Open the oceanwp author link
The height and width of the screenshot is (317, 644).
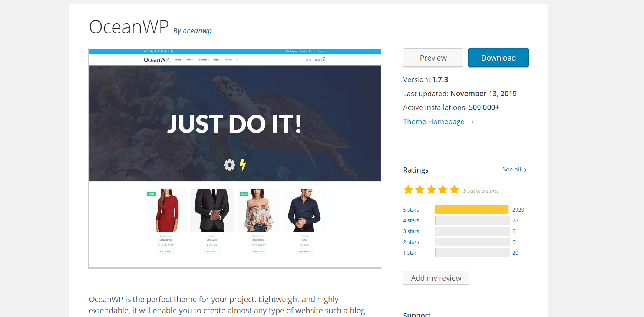(x=197, y=31)
